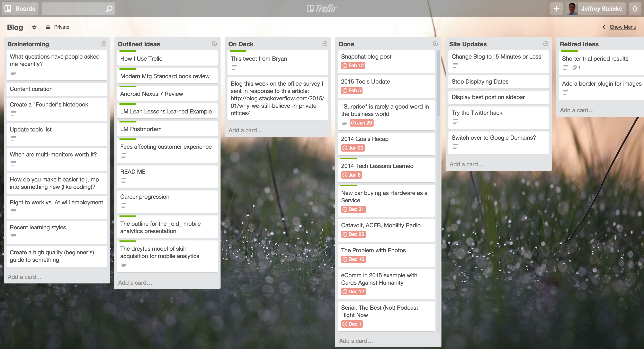Image resolution: width=644 pixels, height=349 pixels.
Task: Open Done list actions dropdown
Action: coord(435,44)
